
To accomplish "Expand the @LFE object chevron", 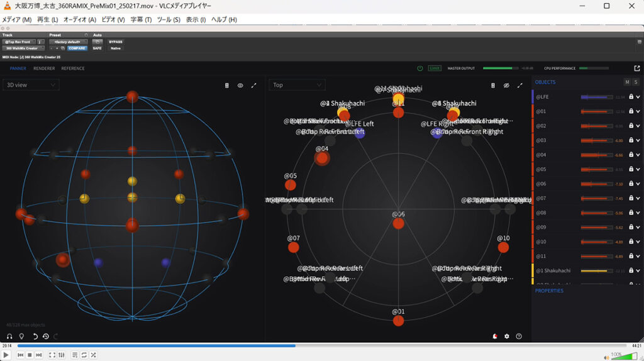I will (x=638, y=97).
